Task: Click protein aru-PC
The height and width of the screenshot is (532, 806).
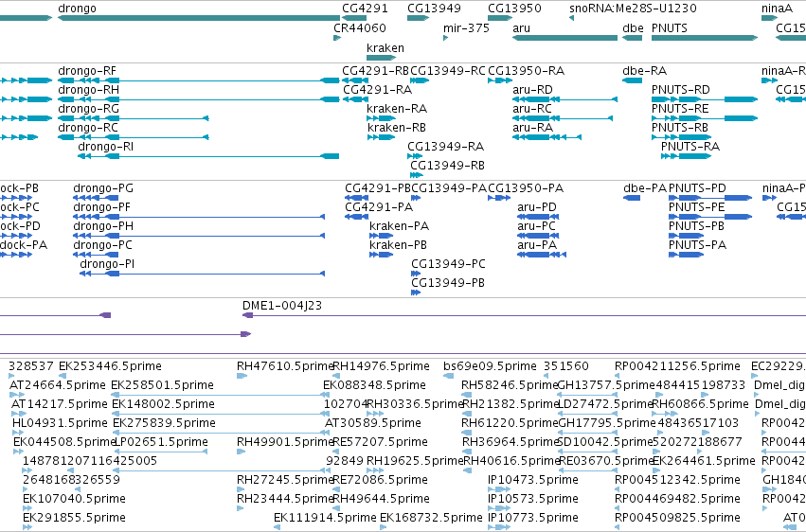Action: click(x=536, y=226)
